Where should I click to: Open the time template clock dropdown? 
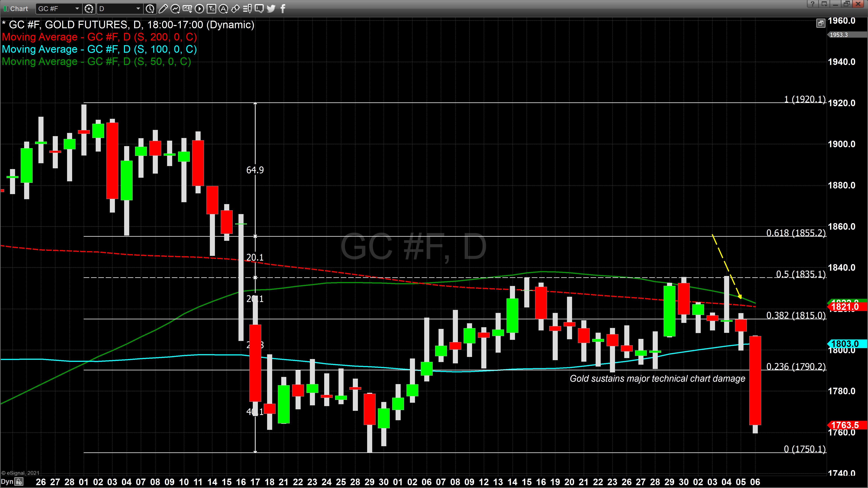click(x=150, y=9)
